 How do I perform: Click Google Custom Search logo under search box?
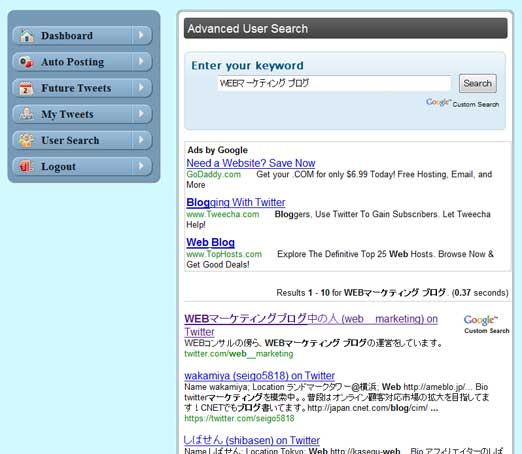click(462, 103)
